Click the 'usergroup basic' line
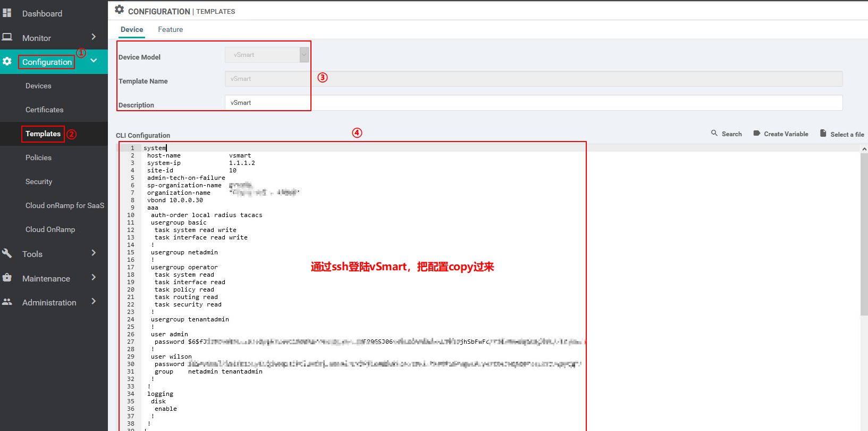This screenshot has width=868, height=431. coord(179,222)
